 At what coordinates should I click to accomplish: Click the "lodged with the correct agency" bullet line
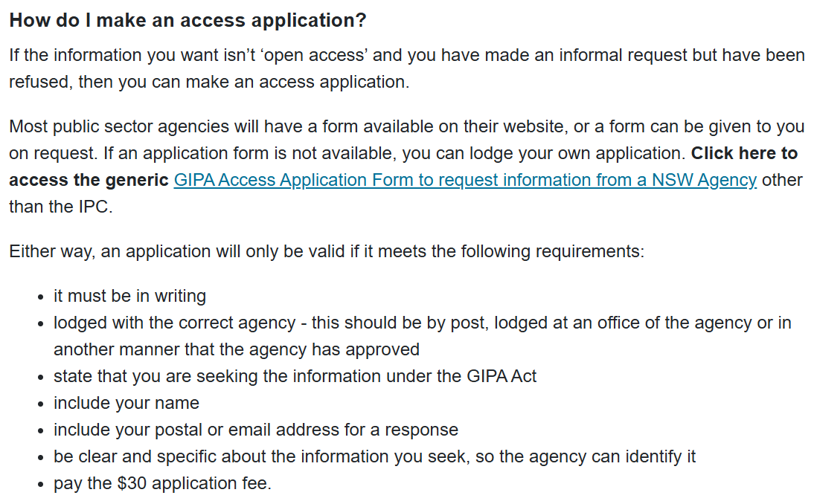pos(422,323)
